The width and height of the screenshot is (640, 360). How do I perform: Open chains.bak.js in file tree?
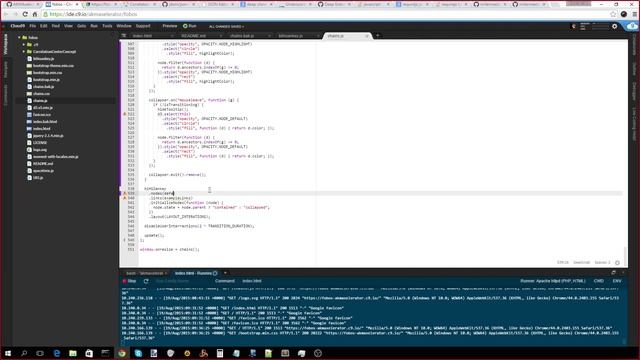click(x=43, y=87)
